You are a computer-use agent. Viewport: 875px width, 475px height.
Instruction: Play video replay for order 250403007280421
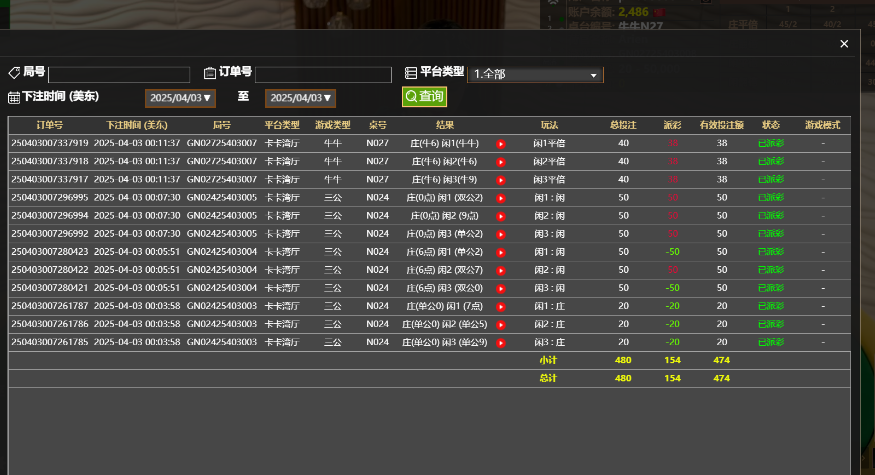(501, 288)
